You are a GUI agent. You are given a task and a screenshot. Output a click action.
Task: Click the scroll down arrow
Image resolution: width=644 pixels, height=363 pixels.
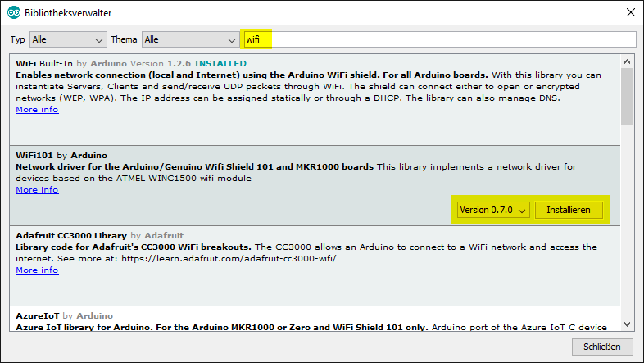pyautogui.click(x=627, y=324)
